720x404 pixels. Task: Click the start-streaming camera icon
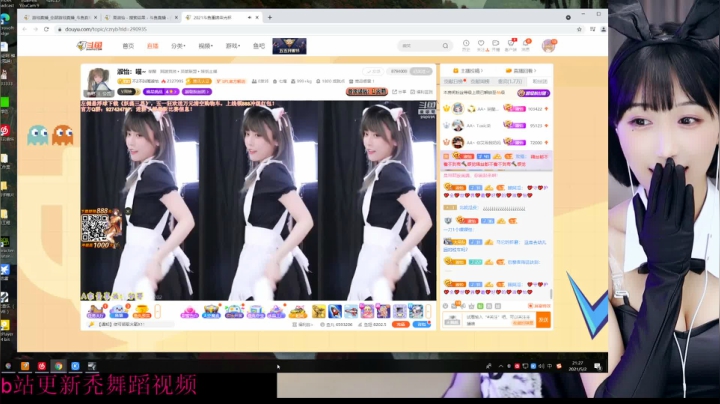click(495, 45)
